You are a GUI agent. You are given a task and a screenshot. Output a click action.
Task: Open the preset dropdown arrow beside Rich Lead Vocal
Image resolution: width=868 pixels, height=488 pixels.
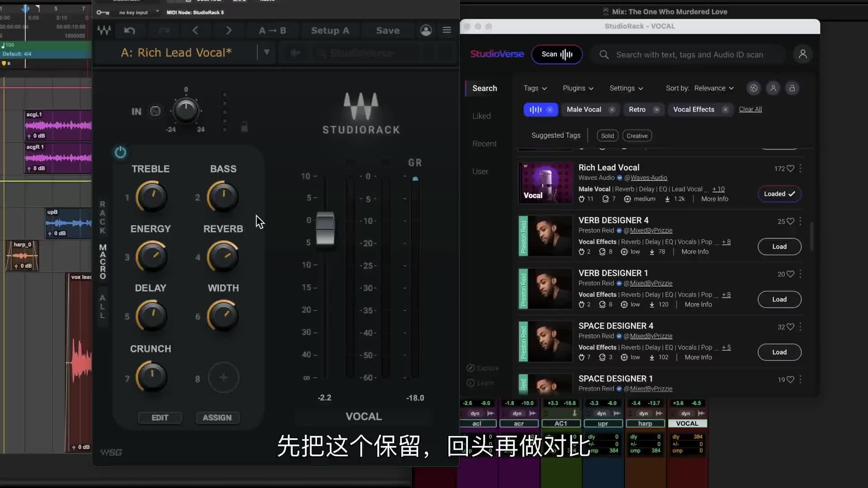pyautogui.click(x=267, y=52)
